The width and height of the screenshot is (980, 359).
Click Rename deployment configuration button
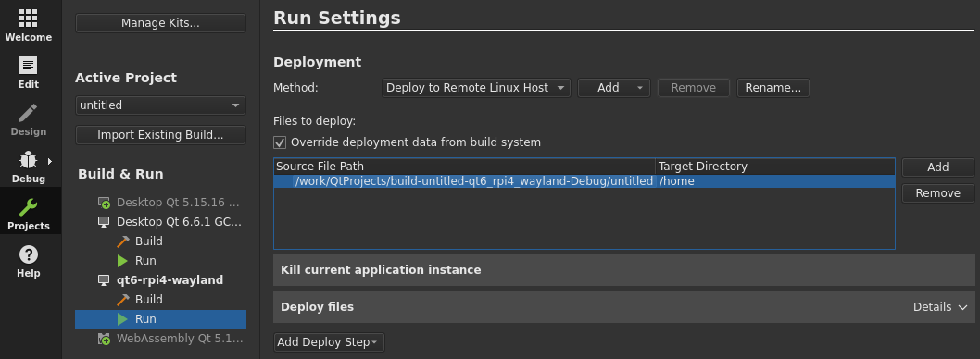point(773,88)
